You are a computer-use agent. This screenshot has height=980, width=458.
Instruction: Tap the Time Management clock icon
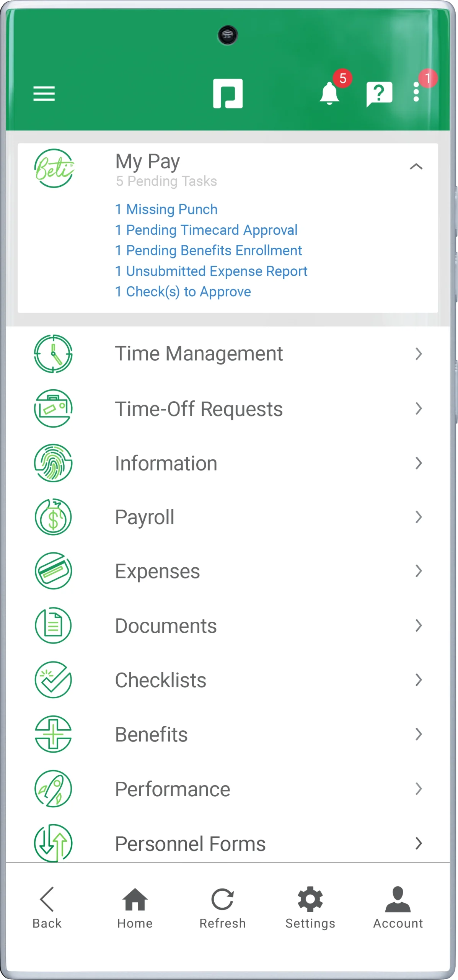tap(54, 354)
